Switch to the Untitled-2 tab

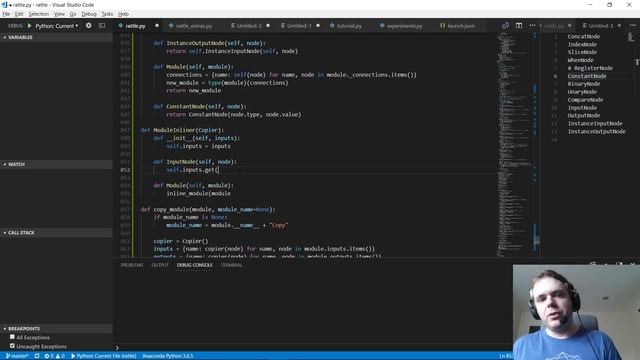click(x=249, y=26)
